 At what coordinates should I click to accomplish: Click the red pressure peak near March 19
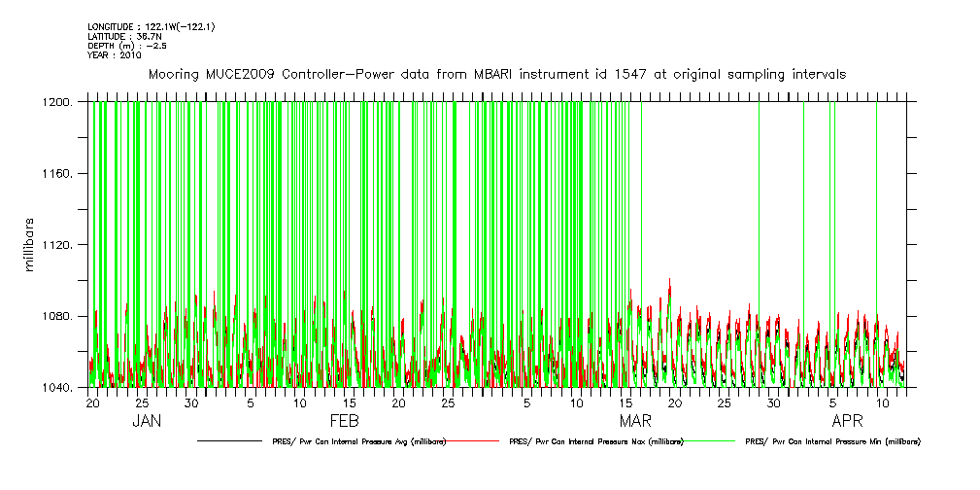coord(669,281)
